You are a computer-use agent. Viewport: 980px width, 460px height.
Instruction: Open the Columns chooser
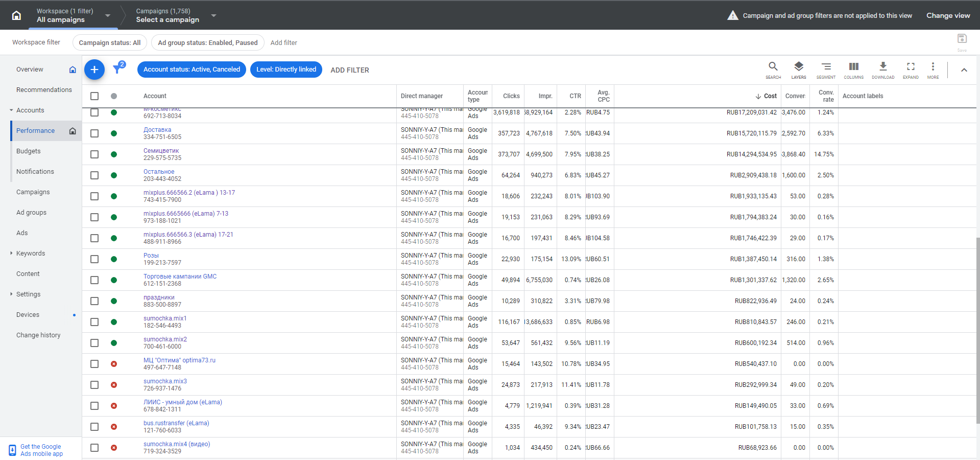[854, 70]
